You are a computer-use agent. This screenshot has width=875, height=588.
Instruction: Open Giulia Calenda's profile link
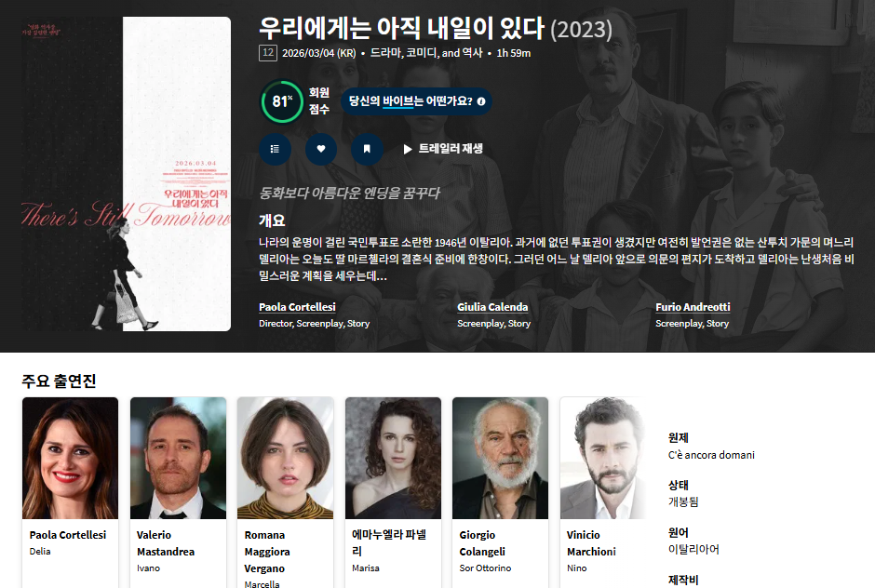(x=492, y=307)
